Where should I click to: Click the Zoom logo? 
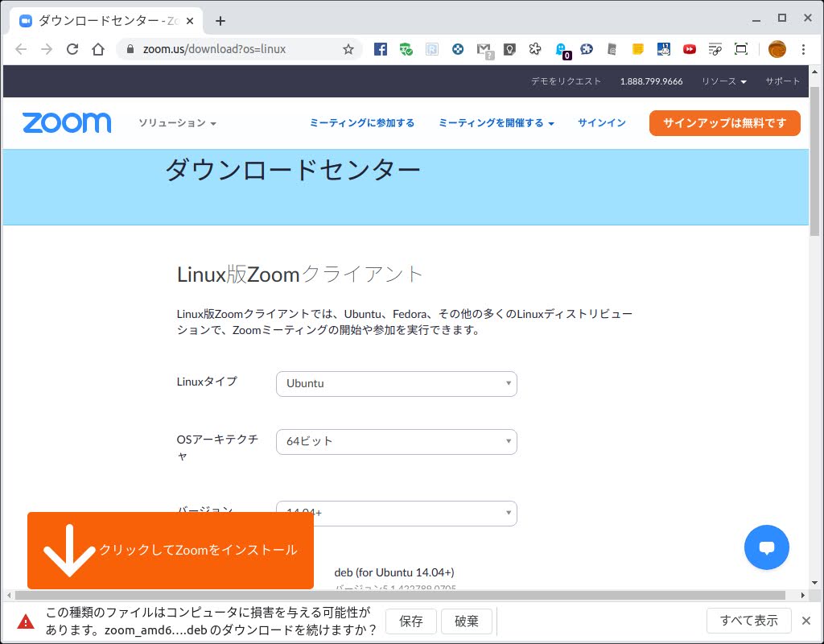(x=67, y=122)
